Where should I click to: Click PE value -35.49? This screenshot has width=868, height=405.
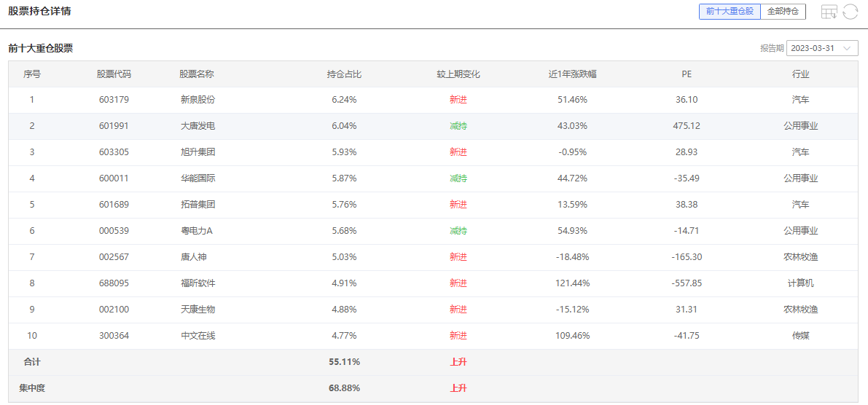coord(687,178)
